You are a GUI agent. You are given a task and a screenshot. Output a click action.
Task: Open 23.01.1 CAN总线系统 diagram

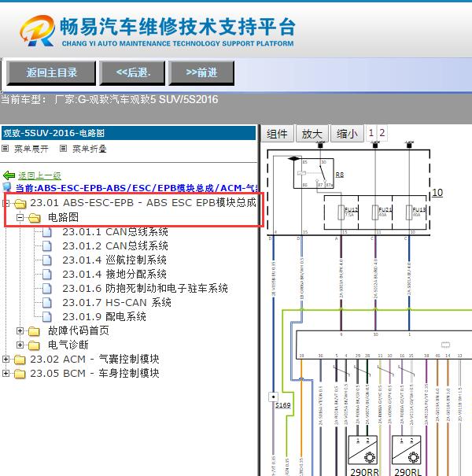point(115,232)
